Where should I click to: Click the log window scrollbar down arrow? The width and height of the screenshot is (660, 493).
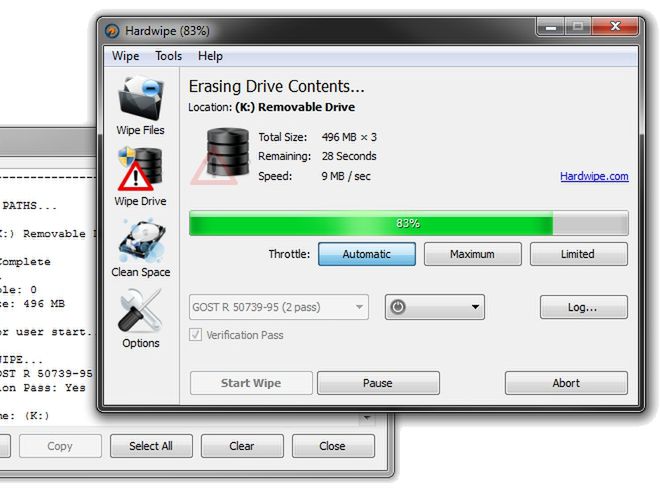[x=367, y=418]
